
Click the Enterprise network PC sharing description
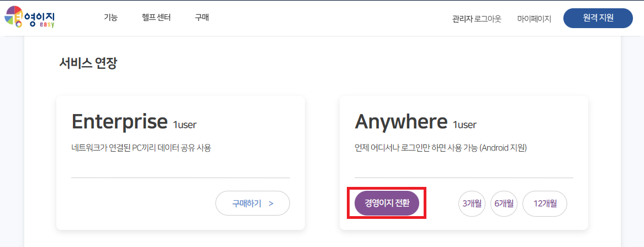tap(141, 148)
